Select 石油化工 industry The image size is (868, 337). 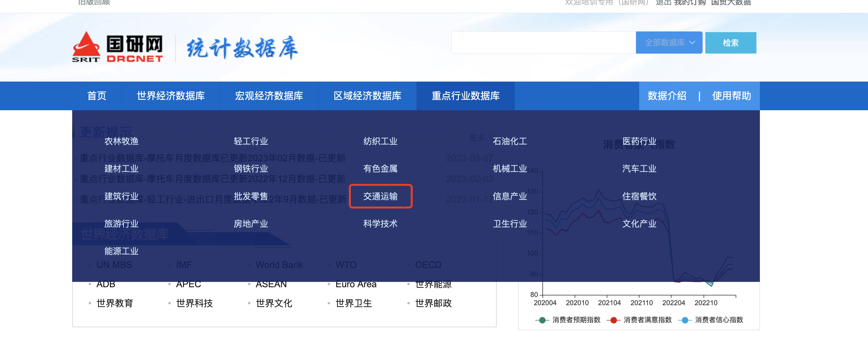click(509, 141)
